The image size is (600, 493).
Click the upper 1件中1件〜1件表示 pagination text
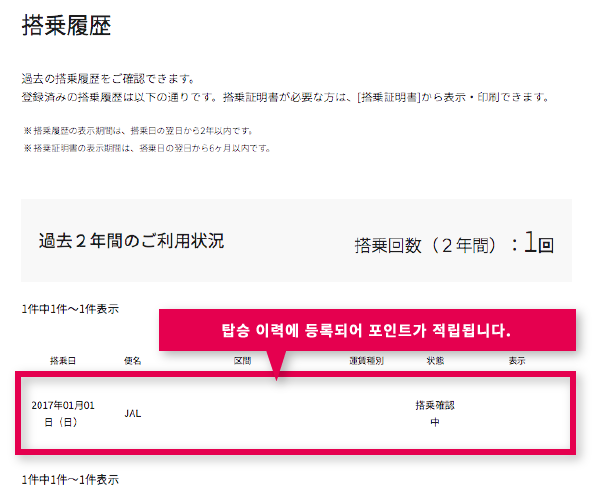[x=70, y=309]
